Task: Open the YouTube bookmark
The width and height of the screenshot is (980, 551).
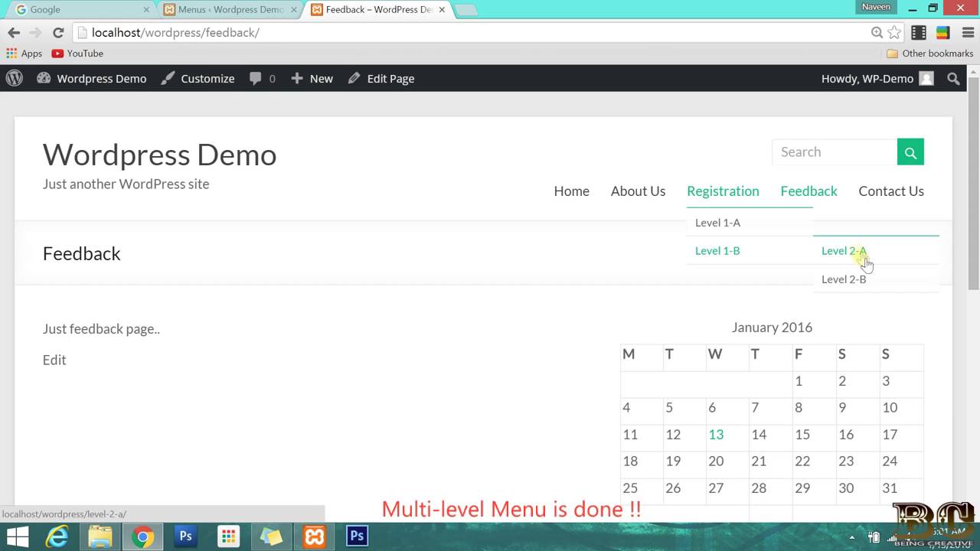Action: pyautogui.click(x=77, y=54)
